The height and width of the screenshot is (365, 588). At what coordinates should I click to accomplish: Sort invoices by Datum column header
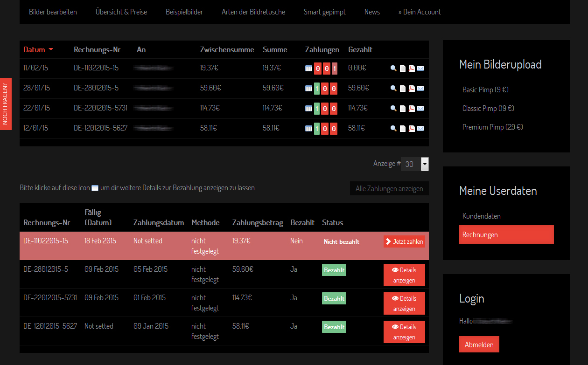35,50
